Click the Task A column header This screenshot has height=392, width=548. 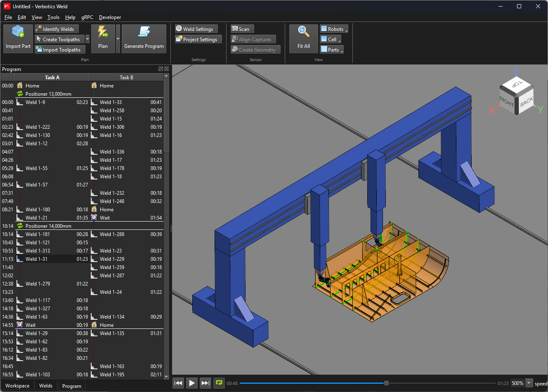pyautogui.click(x=52, y=77)
